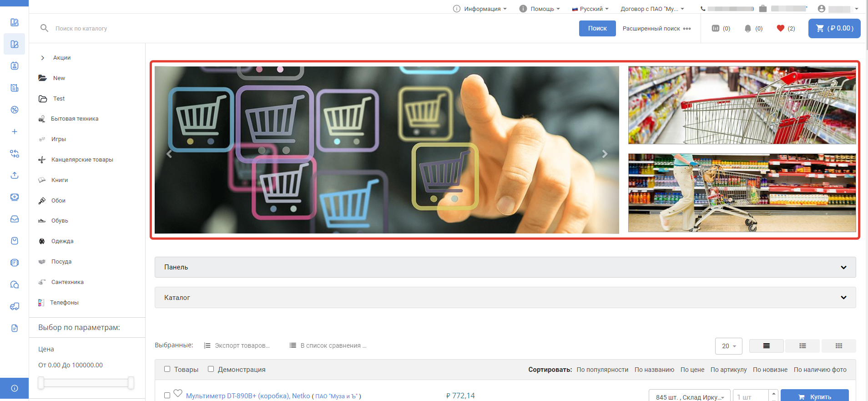
Task: Add Мультиметр DT-890B+ to favorites
Action: [178, 393]
